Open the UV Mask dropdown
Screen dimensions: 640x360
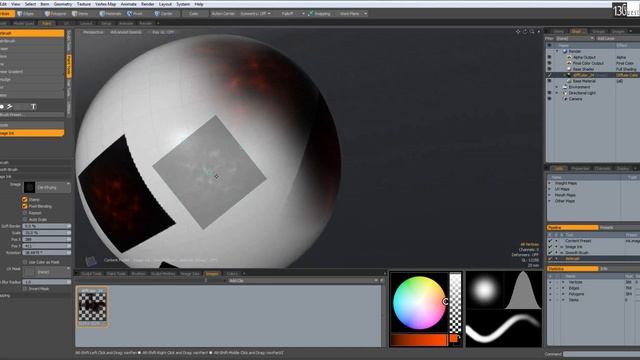point(47,271)
